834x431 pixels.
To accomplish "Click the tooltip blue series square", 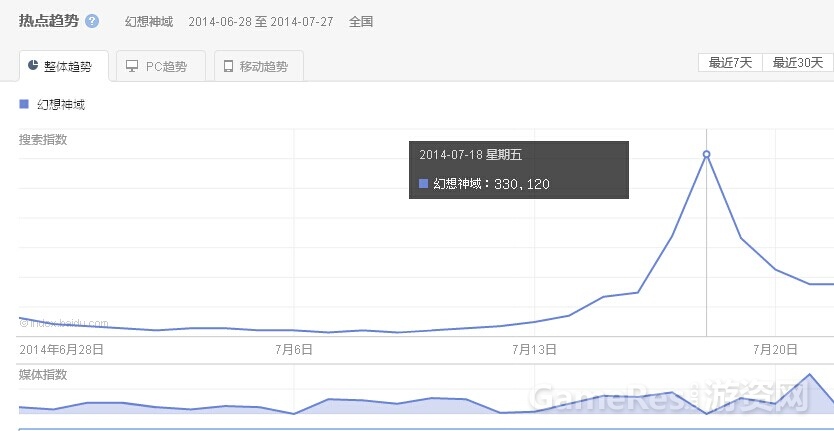I will [423, 184].
